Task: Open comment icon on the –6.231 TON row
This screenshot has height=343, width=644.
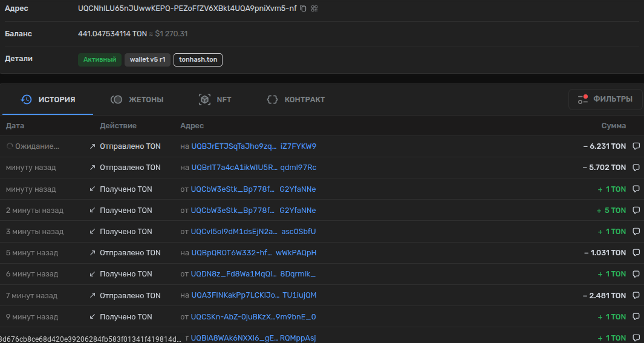Action: tap(636, 146)
